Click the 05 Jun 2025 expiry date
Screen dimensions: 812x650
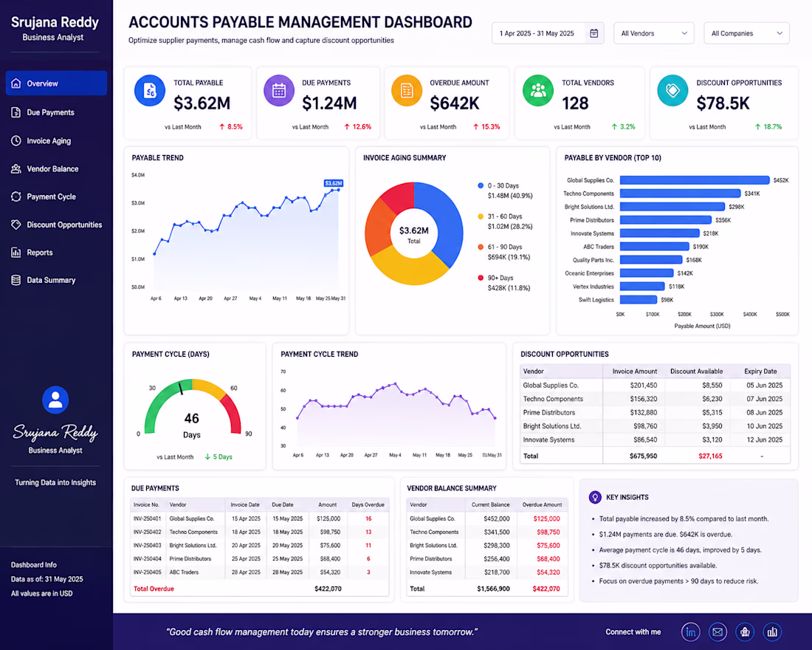click(764, 385)
